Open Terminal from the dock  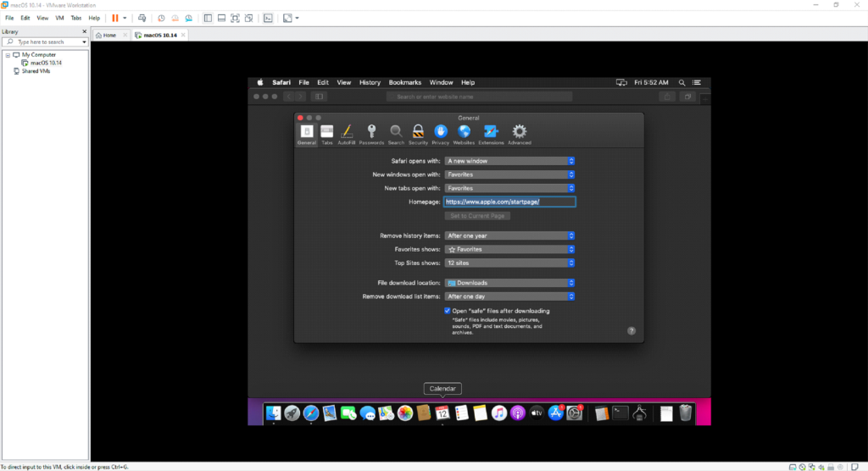pos(620,413)
